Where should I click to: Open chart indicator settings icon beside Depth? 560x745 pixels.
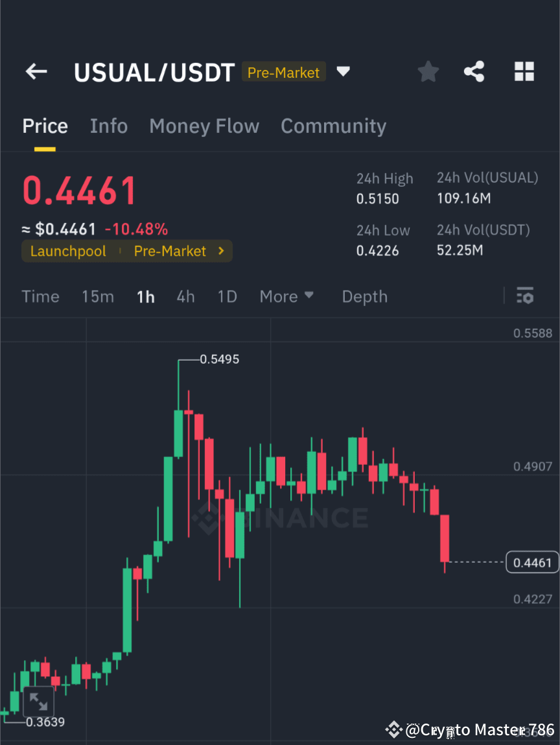pyautogui.click(x=525, y=296)
